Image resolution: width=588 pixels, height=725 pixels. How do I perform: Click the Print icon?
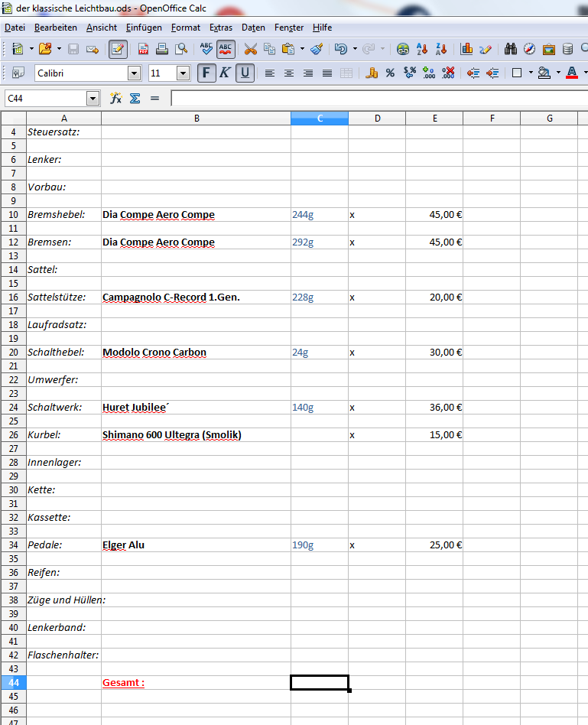162,48
